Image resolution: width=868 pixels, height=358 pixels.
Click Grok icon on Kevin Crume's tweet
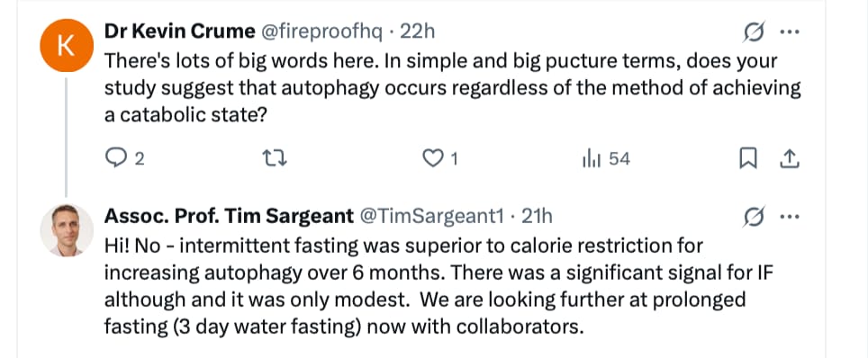[x=755, y=32]
